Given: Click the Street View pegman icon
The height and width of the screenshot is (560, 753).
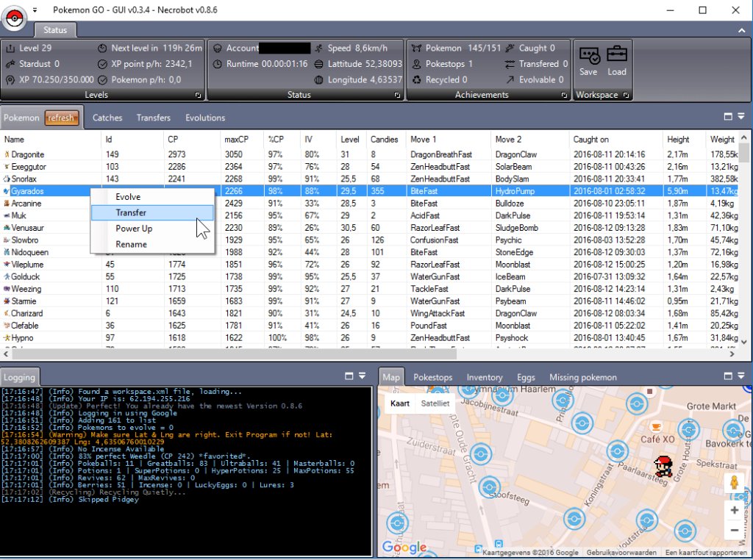Looking at the screenshot, I should [735, 482].
